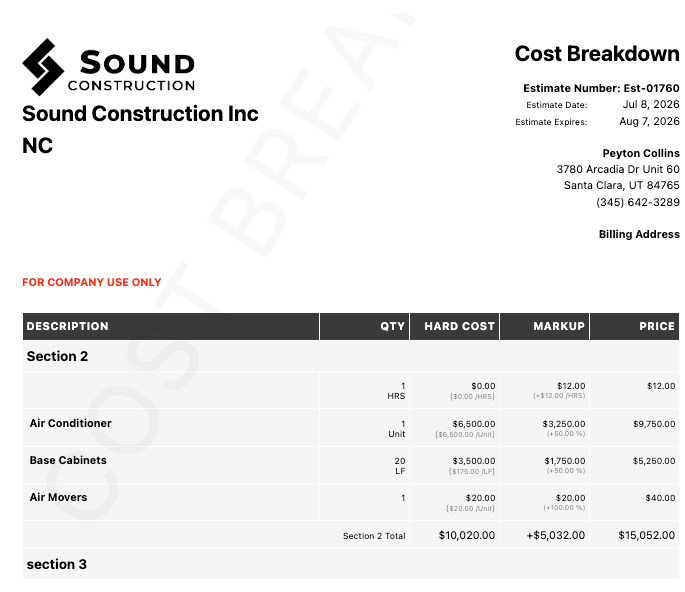Select the Air Conditioner line item
Screen dimensions: 685x592
pyautogui.click(x=71, y=423)
